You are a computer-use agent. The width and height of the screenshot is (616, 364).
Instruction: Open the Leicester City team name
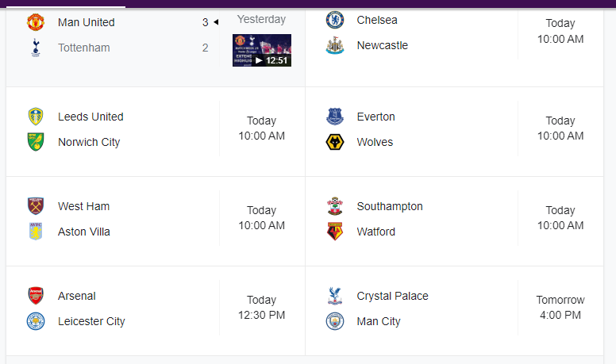(91, 321)
